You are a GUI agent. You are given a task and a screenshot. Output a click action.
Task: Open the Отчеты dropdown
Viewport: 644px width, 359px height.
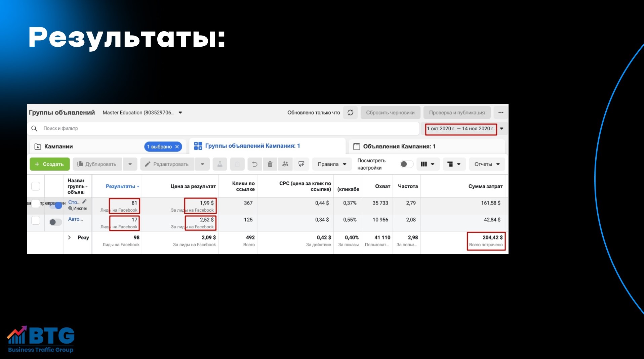coord(487,164)
